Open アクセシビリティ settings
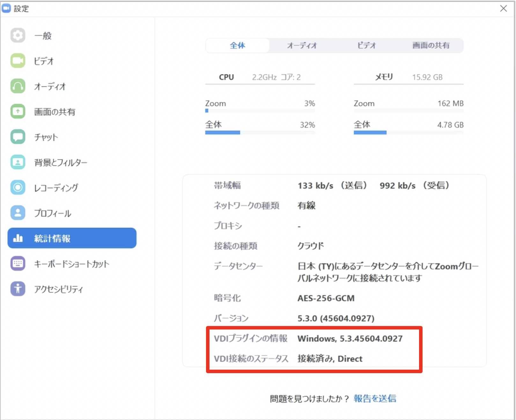Viewport: 516px width, 420px height. click(59, 289)
